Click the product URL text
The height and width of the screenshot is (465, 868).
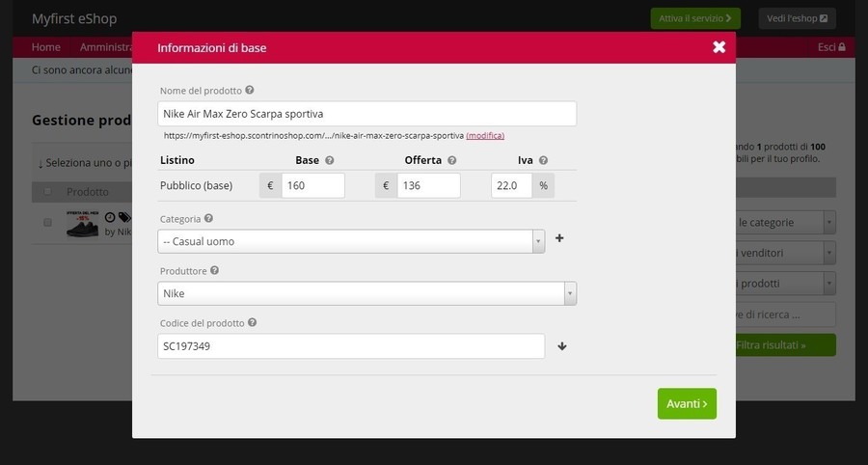point(313,136)
